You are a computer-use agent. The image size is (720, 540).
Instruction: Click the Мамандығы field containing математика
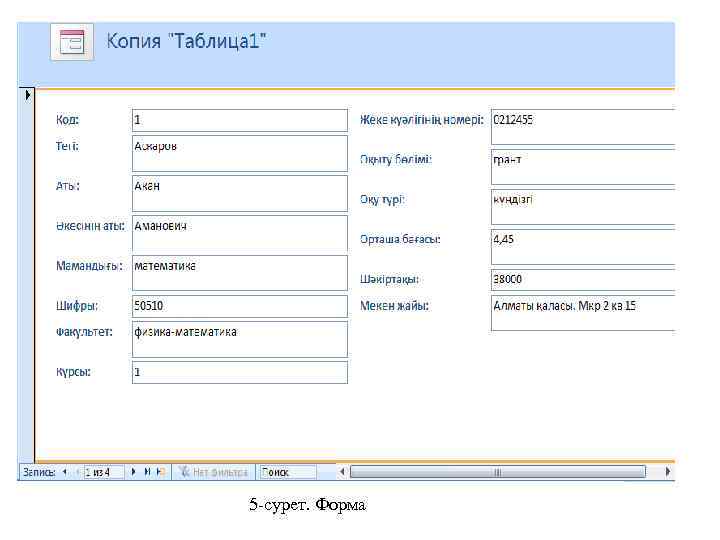[x=240, y=273]
